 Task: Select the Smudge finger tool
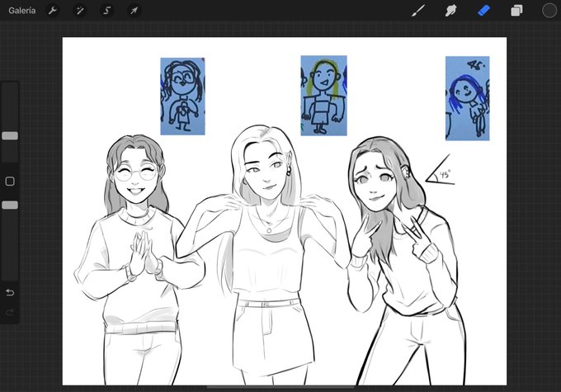pos(450,11)
